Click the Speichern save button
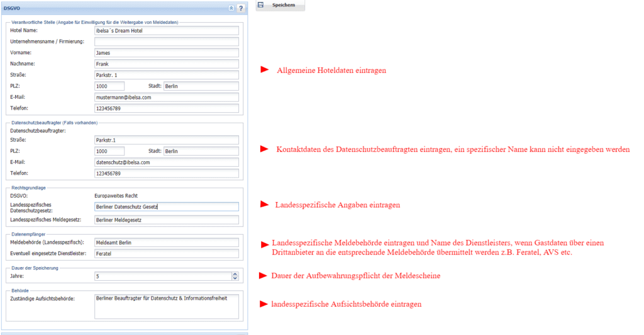The width and height of the screenshot is (644, 335). [280, 5]
